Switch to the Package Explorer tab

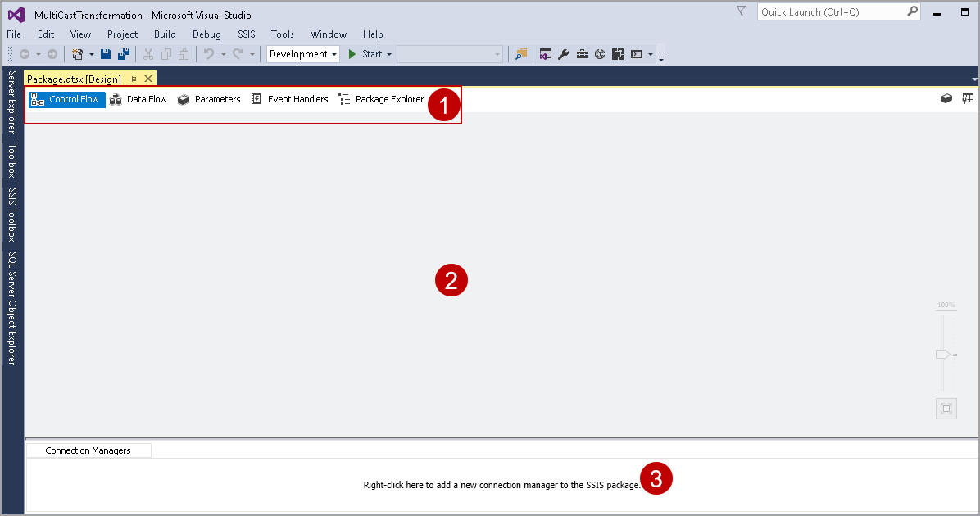click(381, 99)
